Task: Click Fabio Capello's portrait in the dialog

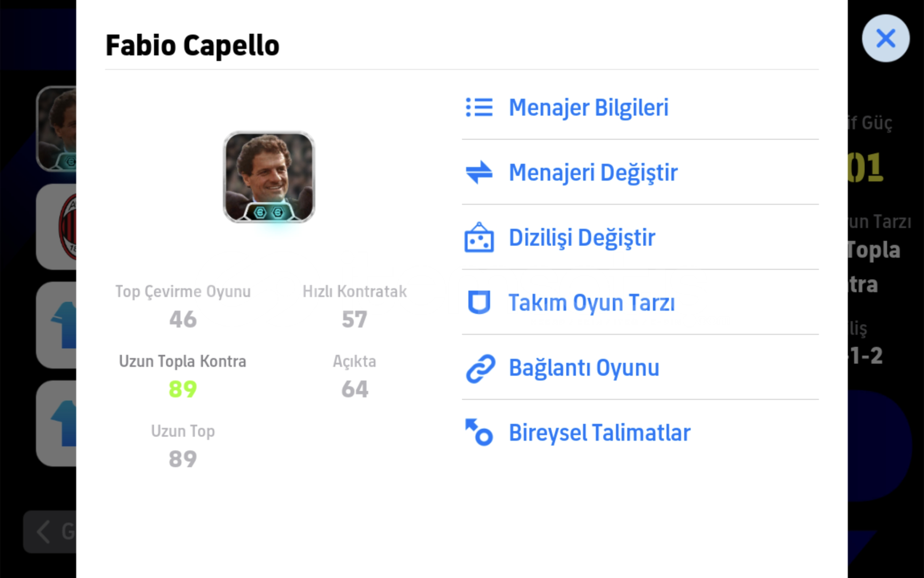Action: click(269, 177)
